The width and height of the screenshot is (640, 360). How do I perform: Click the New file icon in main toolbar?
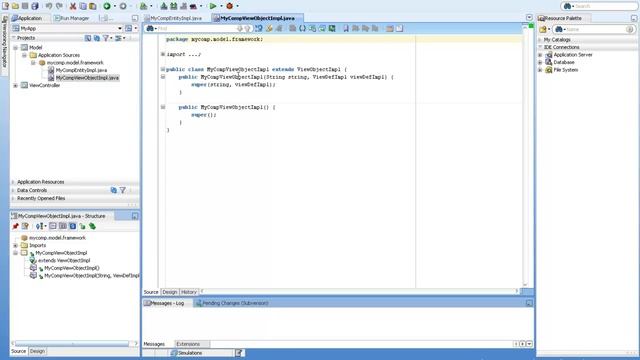coord(5,6)
